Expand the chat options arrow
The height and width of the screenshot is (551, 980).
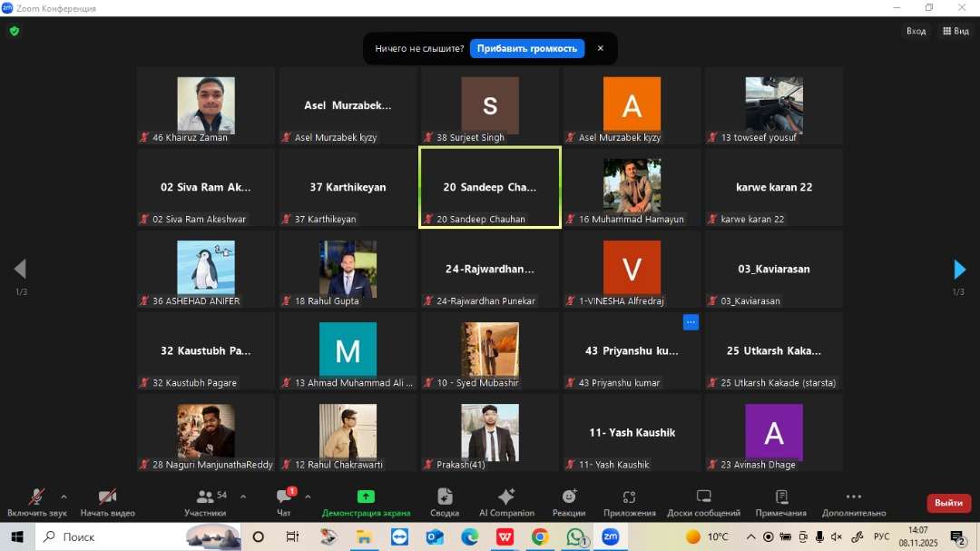[x=308, y=497]
